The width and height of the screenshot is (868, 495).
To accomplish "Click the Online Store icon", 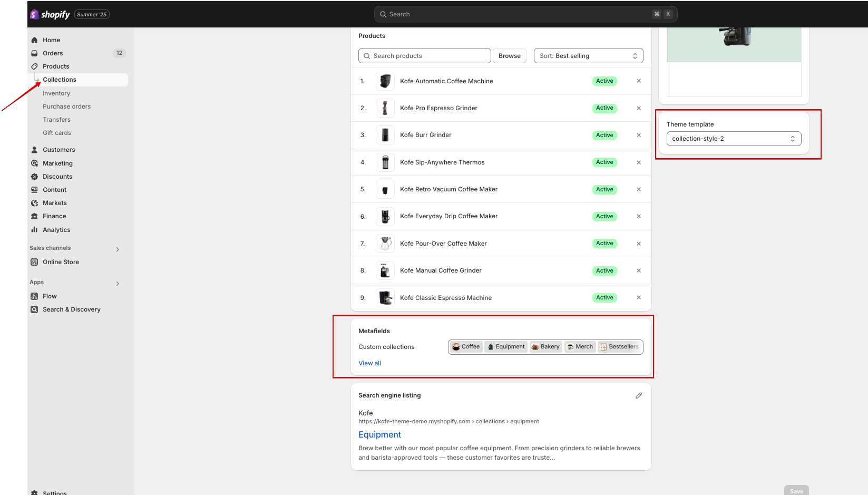I will coord(34,262).
